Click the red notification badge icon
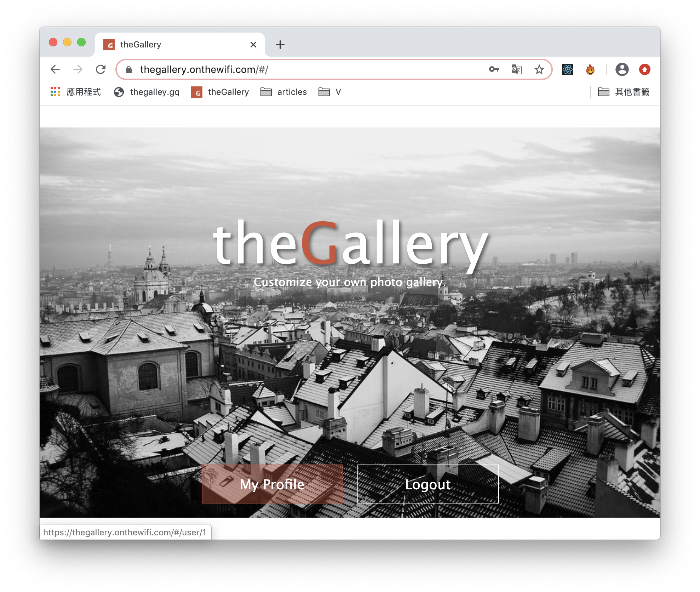Image resolution: width=700 pixels, height=592 pixels. click(644, 69)
